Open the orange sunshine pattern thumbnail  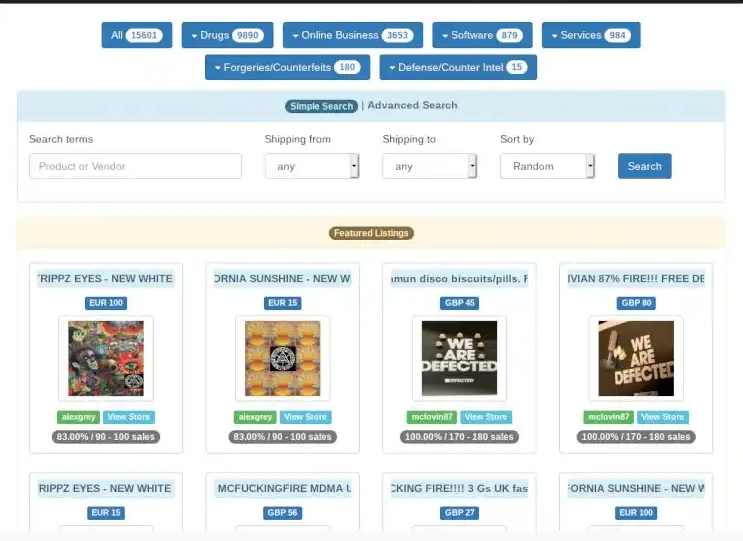[282, 359]
